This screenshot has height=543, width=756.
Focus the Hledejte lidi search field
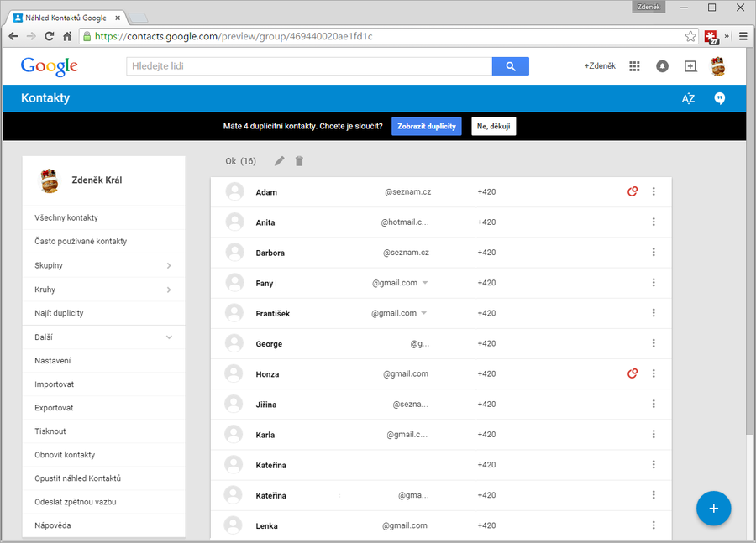coord(309,66)
